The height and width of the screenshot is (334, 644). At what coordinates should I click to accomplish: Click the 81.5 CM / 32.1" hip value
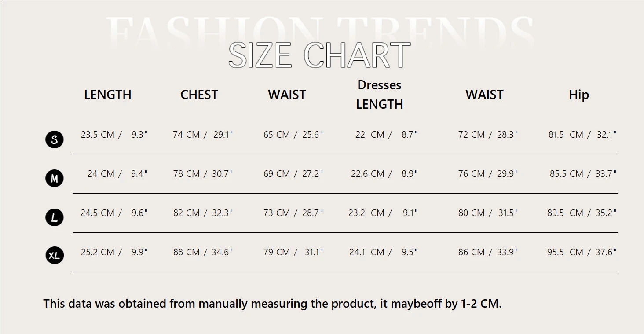[x=582, y=135]
